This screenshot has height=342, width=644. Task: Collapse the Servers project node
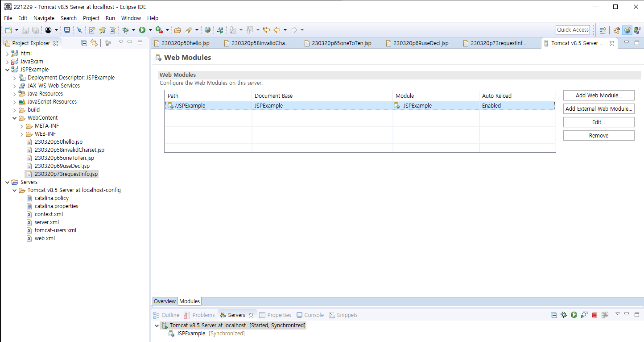[x=7, y=182]
